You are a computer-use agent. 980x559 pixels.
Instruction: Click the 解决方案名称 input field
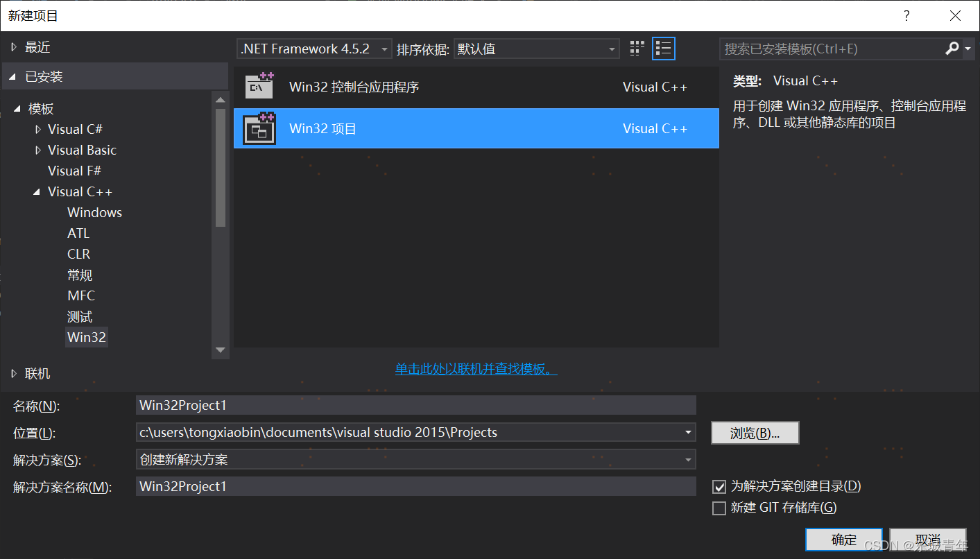click(416, 486)
